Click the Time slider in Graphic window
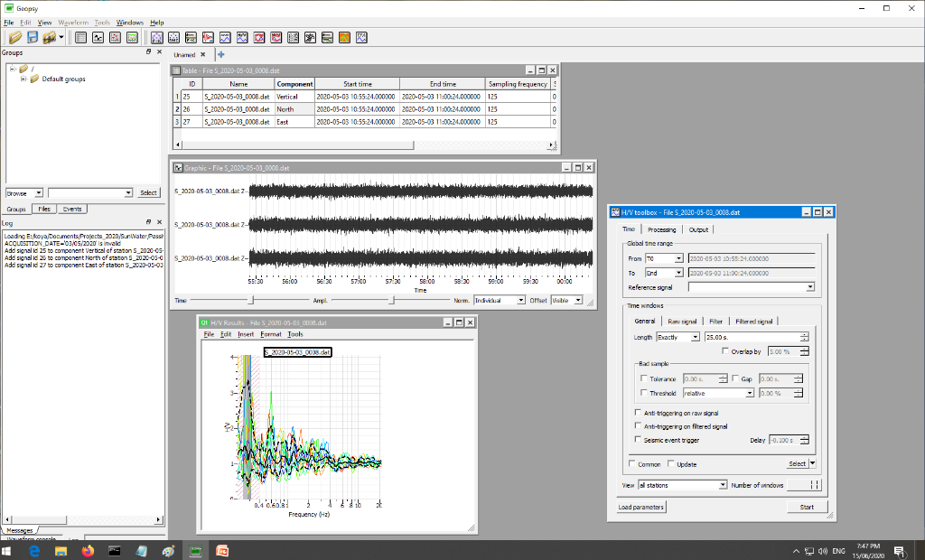This screenshot has height=560, width=925. tap(251, 300)
